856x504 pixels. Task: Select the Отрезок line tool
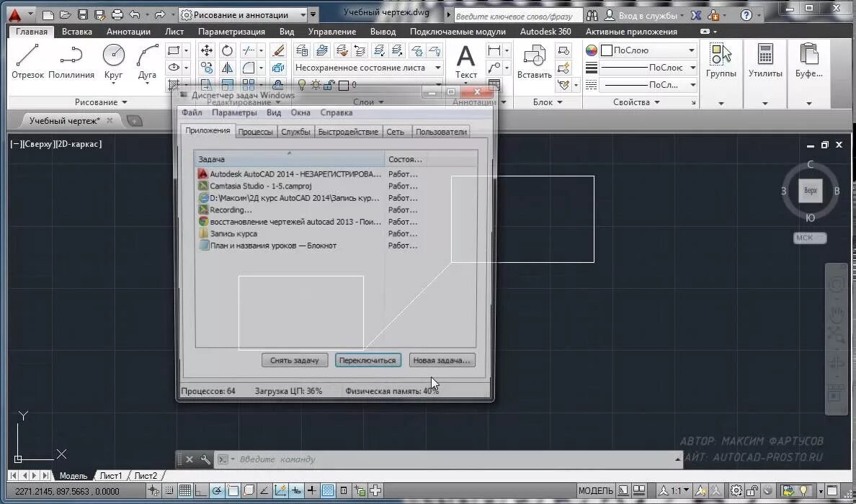pyautogui.click(x=27, y=60)
